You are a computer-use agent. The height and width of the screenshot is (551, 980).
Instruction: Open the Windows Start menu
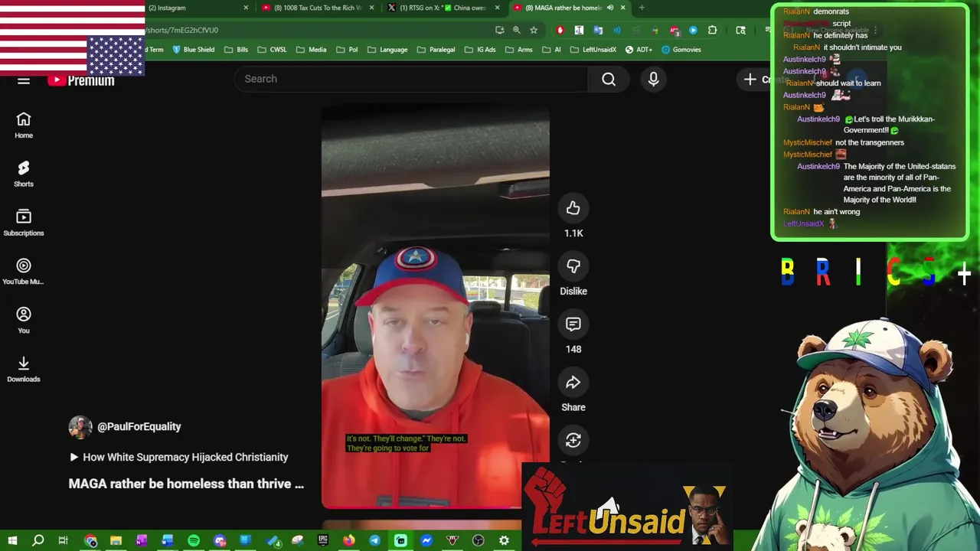[12, 541]
